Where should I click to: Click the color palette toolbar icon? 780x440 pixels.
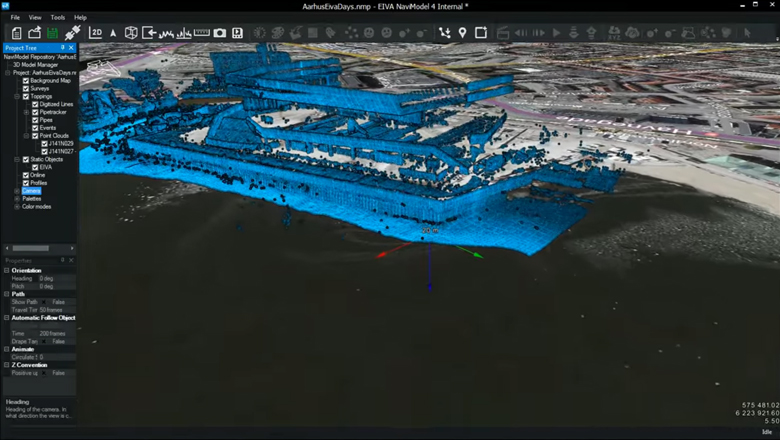[278, 33]
